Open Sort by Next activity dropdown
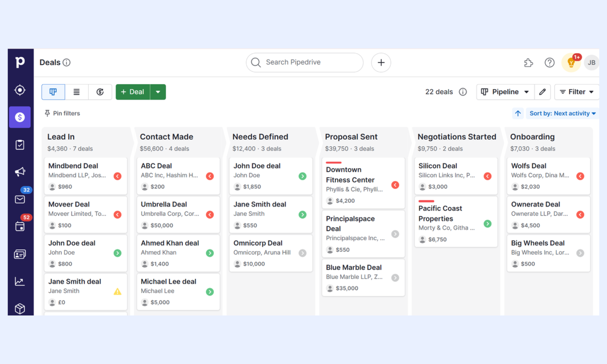Image resolution: width=607 pixels, height=364 pixels. pyautogui.click(x=563, y=113)
